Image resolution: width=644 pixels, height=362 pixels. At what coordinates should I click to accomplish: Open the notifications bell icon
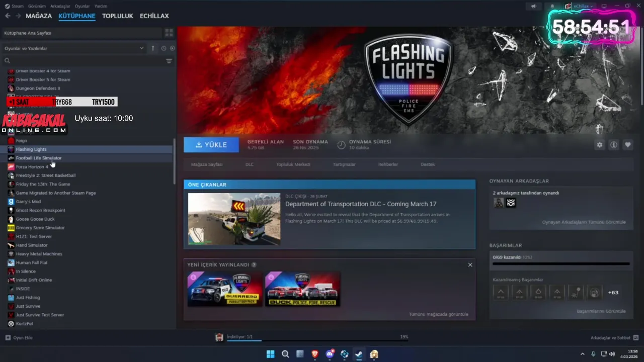552,6
